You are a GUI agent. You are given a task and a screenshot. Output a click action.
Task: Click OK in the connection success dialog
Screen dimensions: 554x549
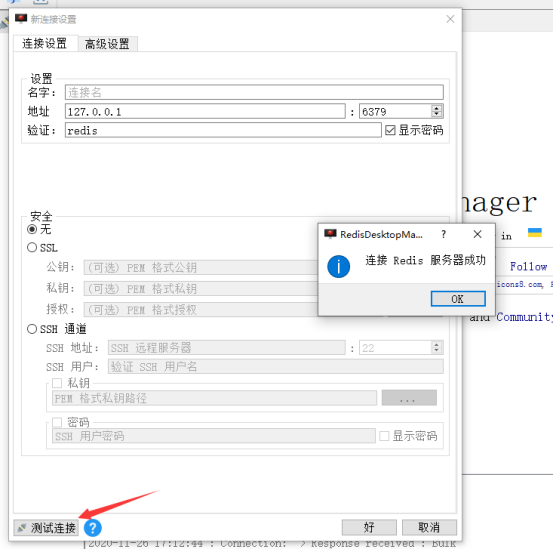coord(458,299)
